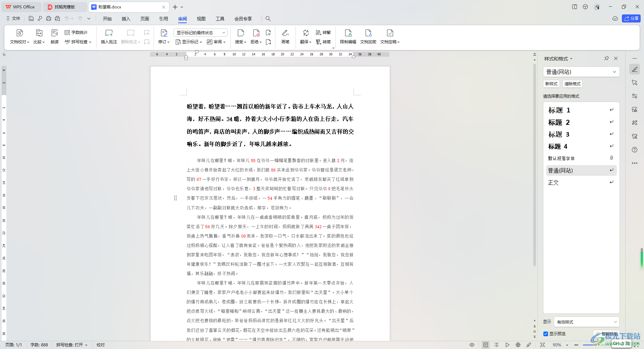The width and height of the screenshot is (644, 349).
Task: Apply the 标题 3 style
Action: [x=581, y=134]
